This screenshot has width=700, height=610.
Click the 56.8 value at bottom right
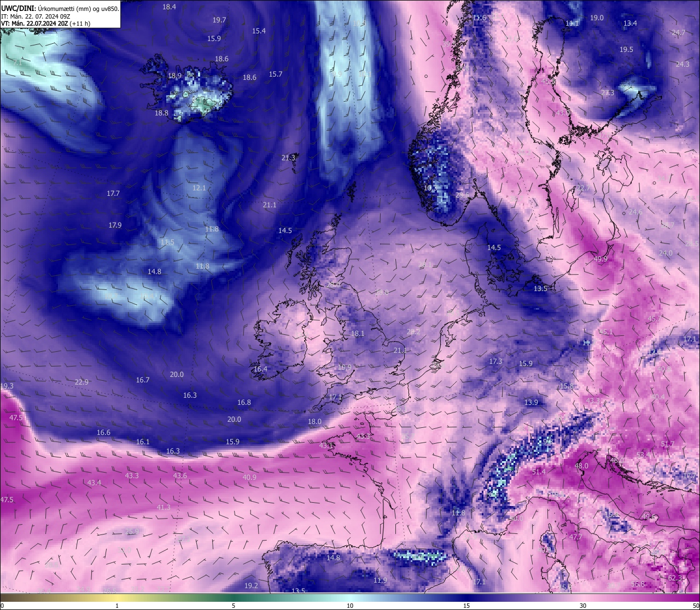638,584
